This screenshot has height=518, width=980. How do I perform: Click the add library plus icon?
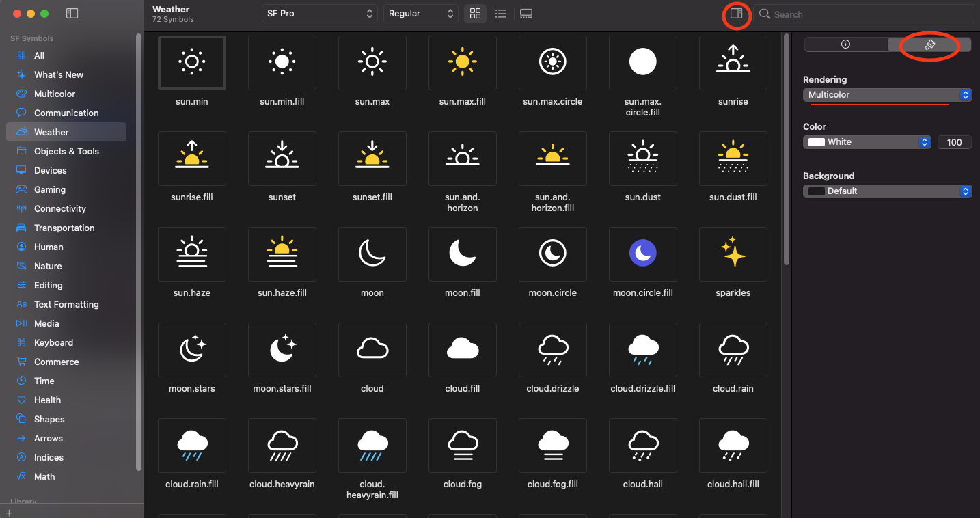9,513
